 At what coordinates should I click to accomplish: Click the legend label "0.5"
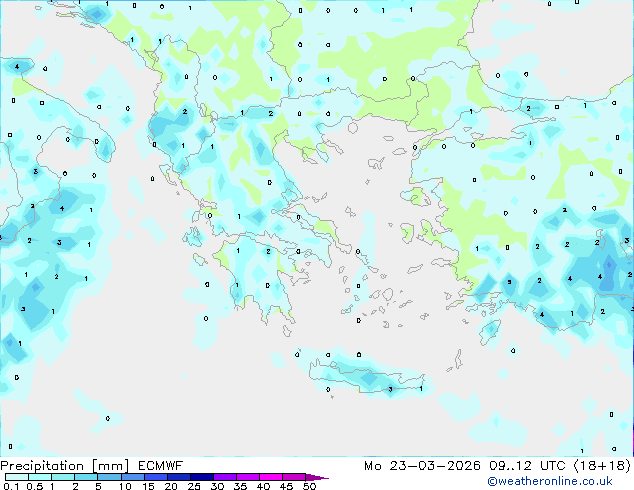point(34,486)
